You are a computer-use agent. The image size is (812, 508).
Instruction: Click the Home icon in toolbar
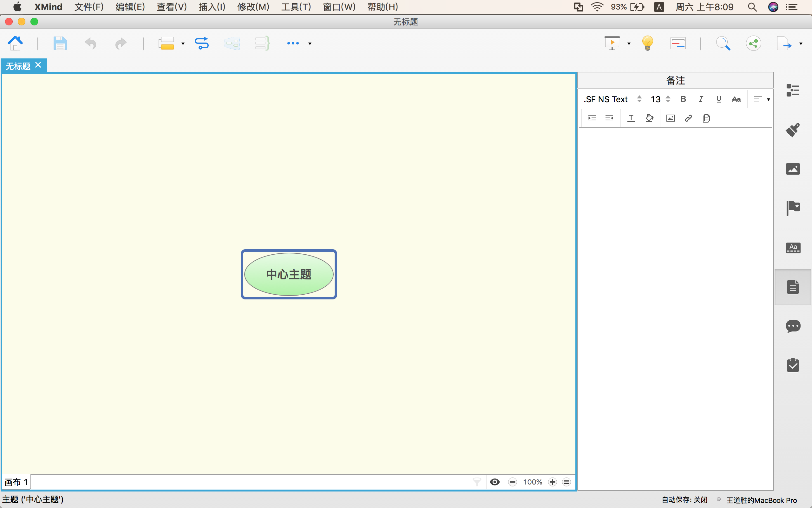click(15, 43)
